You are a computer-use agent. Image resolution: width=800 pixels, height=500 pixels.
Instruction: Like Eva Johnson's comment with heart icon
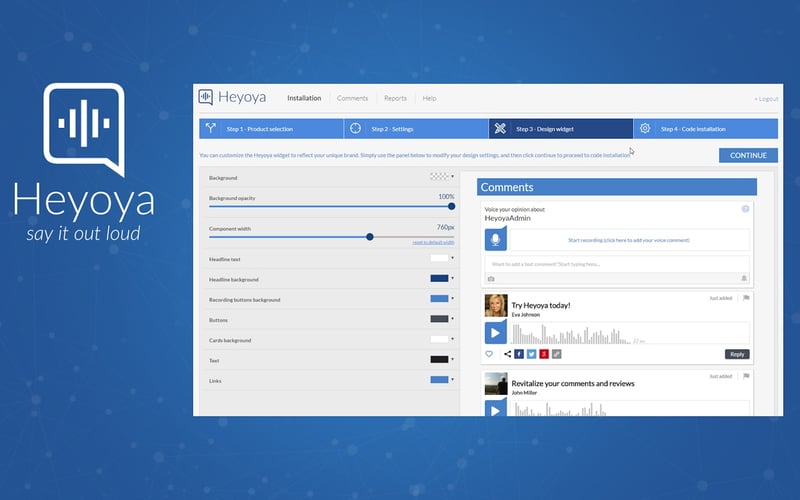(x=489, y=354)
